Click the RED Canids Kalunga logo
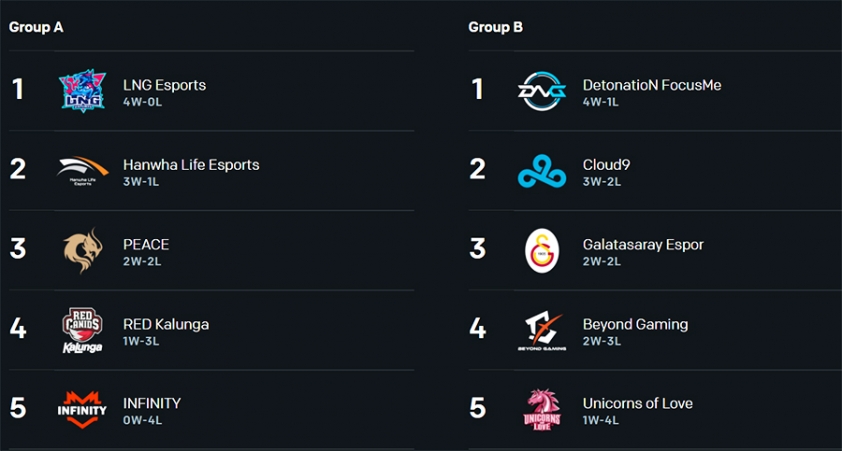Viewport: 842px width, 451px height. click(x=82, y=330)
